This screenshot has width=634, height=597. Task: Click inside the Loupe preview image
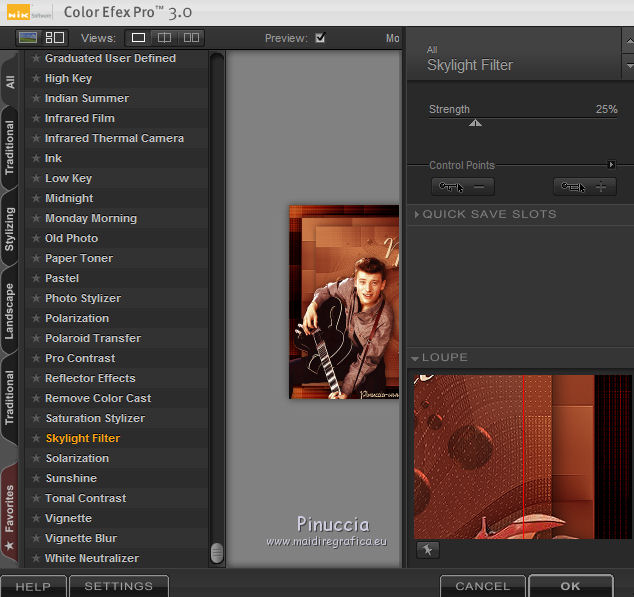click(x=522, y=457)
